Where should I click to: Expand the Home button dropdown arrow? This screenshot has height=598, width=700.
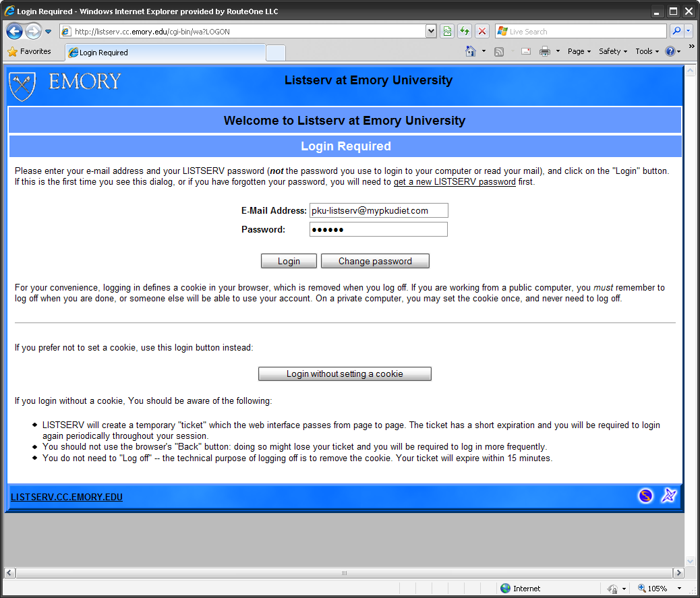click(x=484, y=51)
